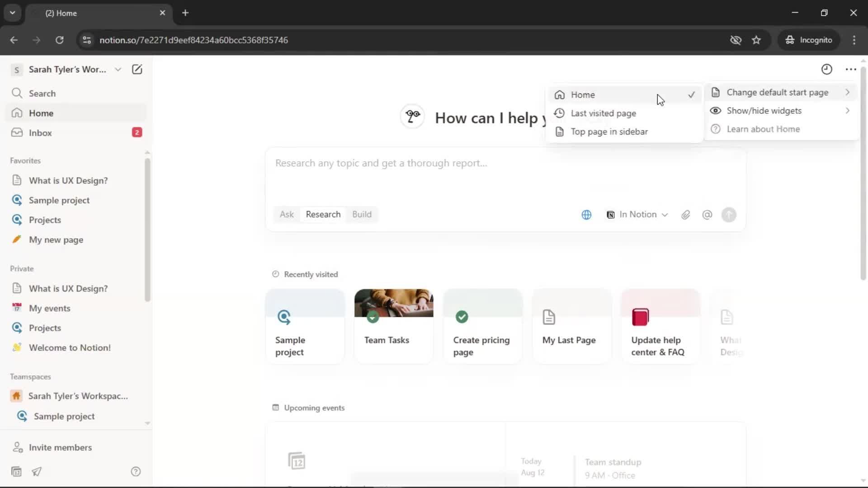
Task: Click the green check icon on Create pricing page card
Action: coord(462,317)
